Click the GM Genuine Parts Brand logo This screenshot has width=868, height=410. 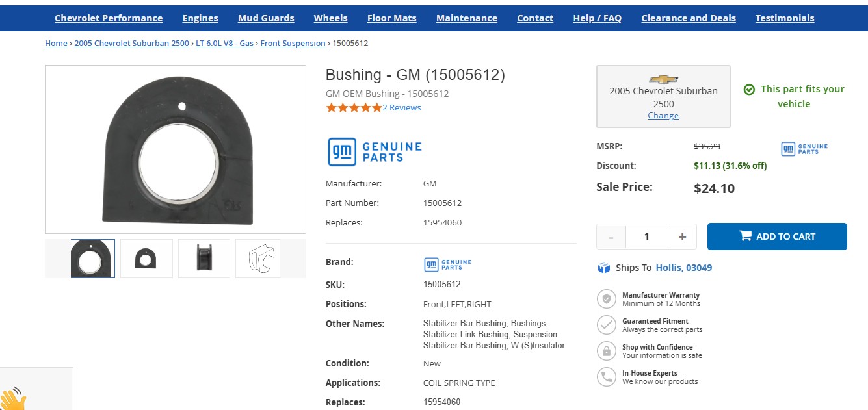point(448,264)
